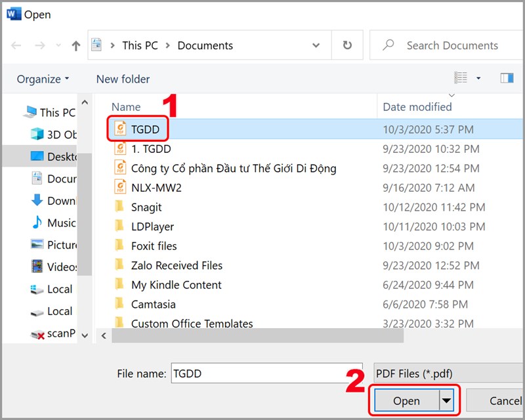Screen dimensions: 525x420
Task: Expand the Open button dropdown arrow
Action: (446, 400)
